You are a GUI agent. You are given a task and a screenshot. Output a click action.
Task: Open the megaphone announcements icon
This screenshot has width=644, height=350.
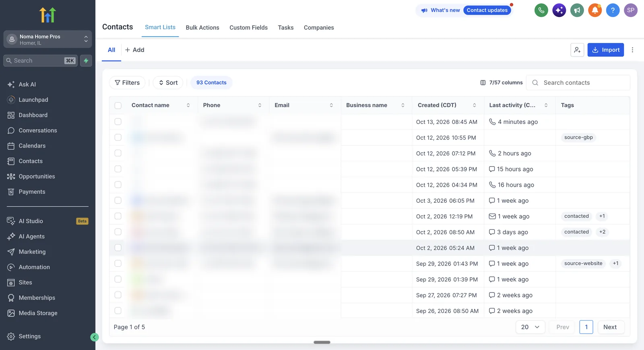coord(577,10)
